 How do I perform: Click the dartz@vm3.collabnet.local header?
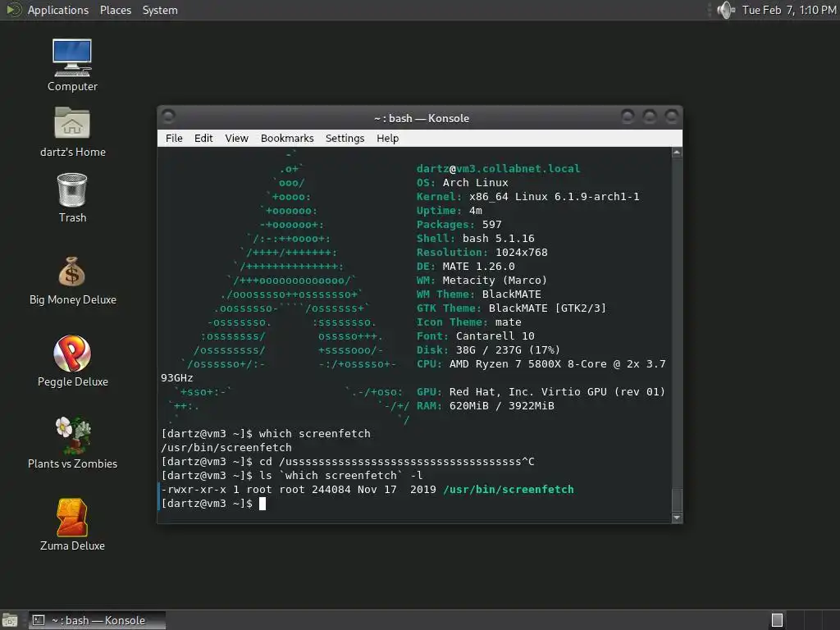coord(498,169)
